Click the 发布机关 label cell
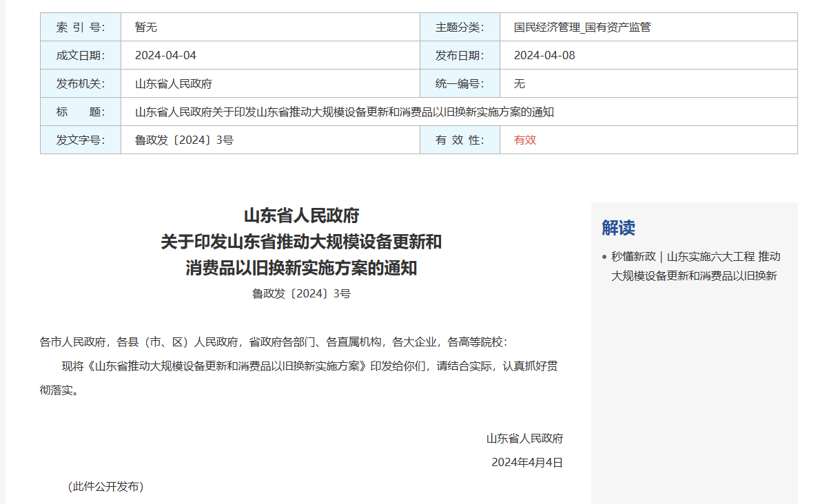The height and width of the screenshot is (504, 829). 81,84
